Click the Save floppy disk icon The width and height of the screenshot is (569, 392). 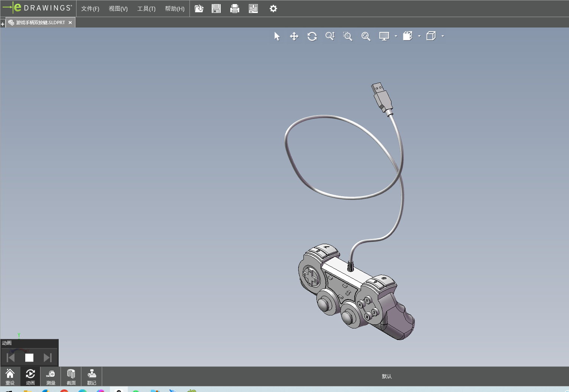(x=216, y=9)
